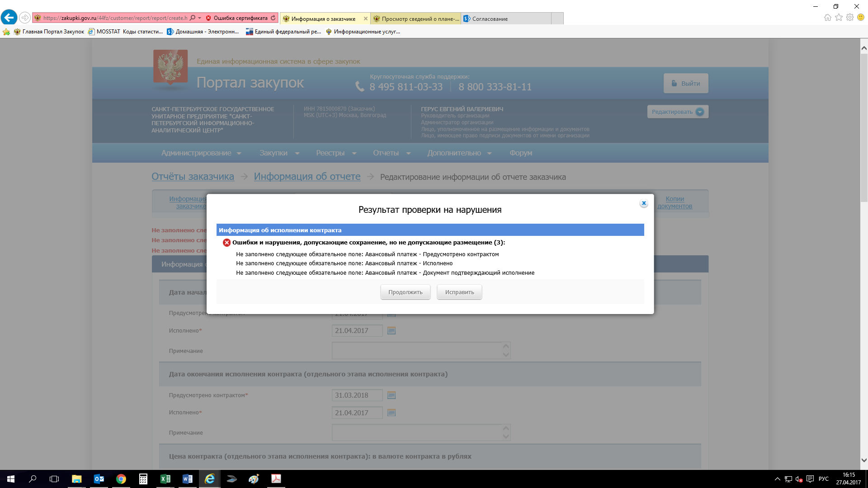This screenshot has height=488, width=868.
Task: Follow the Отчёты заказчика breadcrumb link
Action: tap(193, 177)
